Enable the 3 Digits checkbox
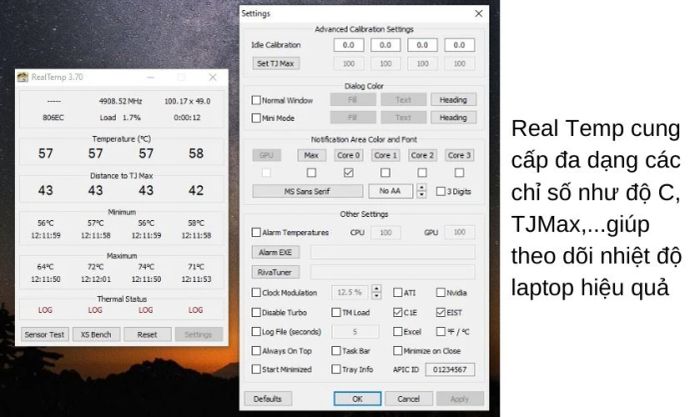 pos(441,191)
